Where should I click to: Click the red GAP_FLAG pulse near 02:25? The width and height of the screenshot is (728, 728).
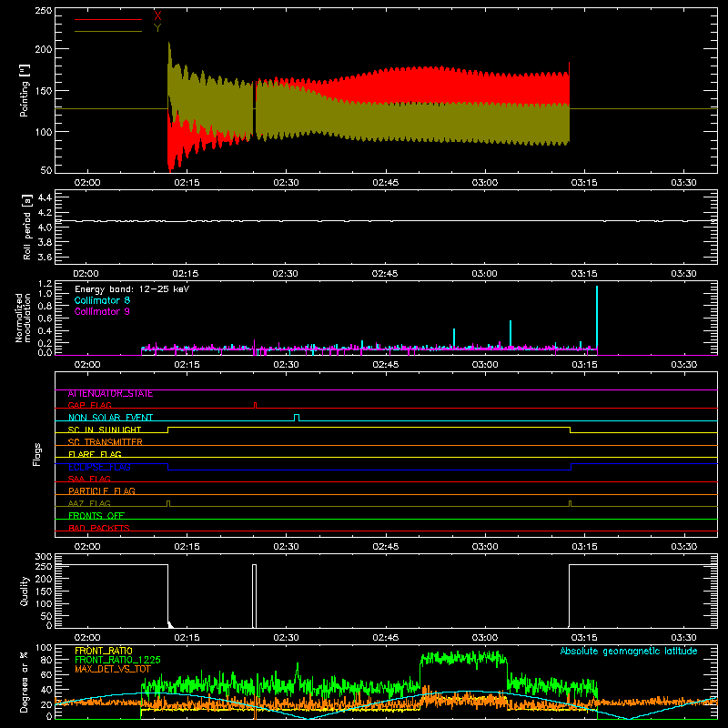point(256,405)
